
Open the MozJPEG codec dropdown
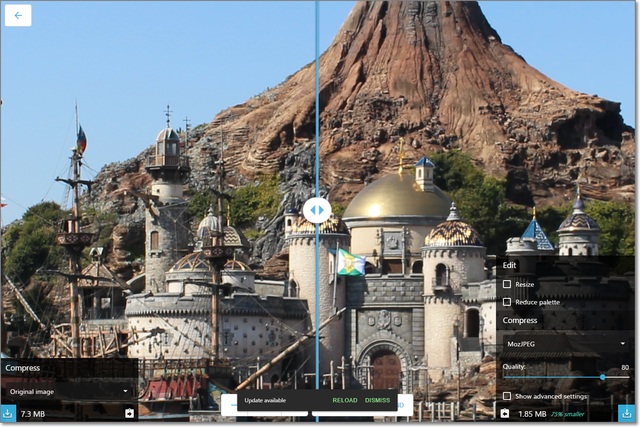point(565,343)
